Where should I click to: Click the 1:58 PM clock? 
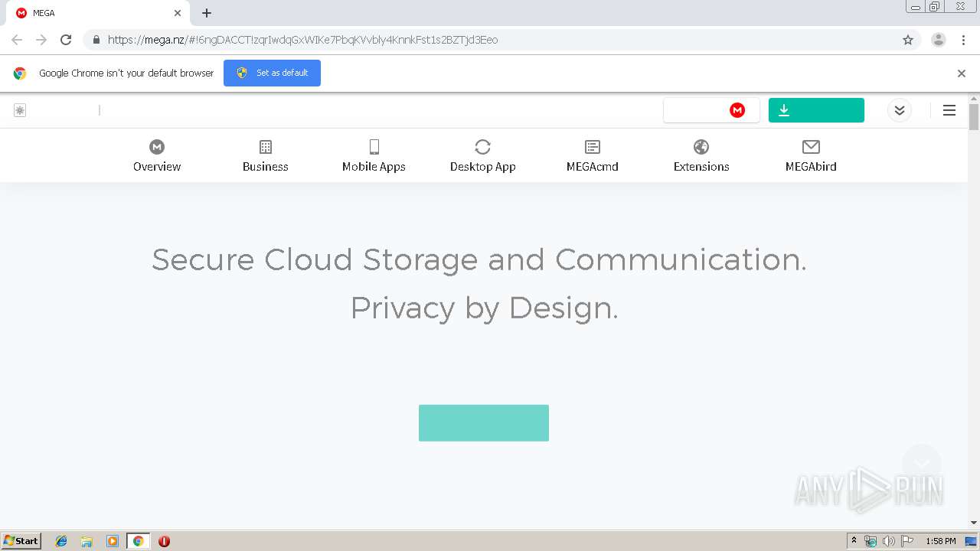940,541
